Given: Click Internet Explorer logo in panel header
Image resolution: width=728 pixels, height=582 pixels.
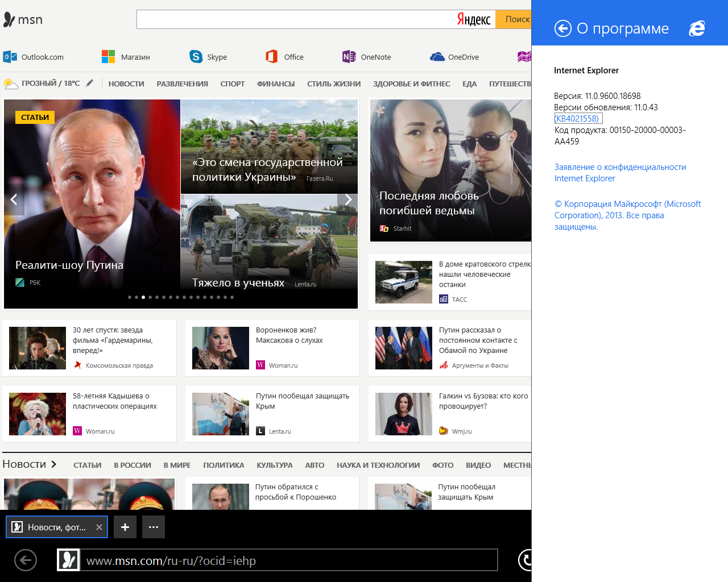Looking at the screenshot, I should coord(697,28).
